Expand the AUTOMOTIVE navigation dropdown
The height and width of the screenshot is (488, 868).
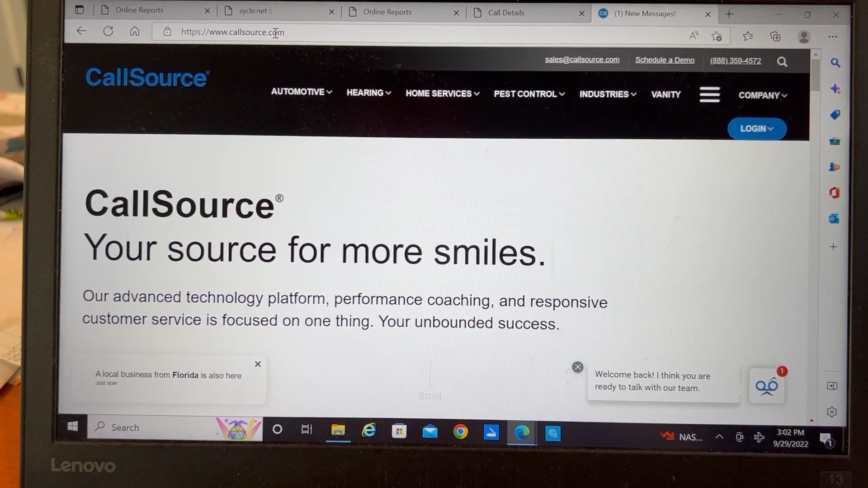(x=302, y=92)
